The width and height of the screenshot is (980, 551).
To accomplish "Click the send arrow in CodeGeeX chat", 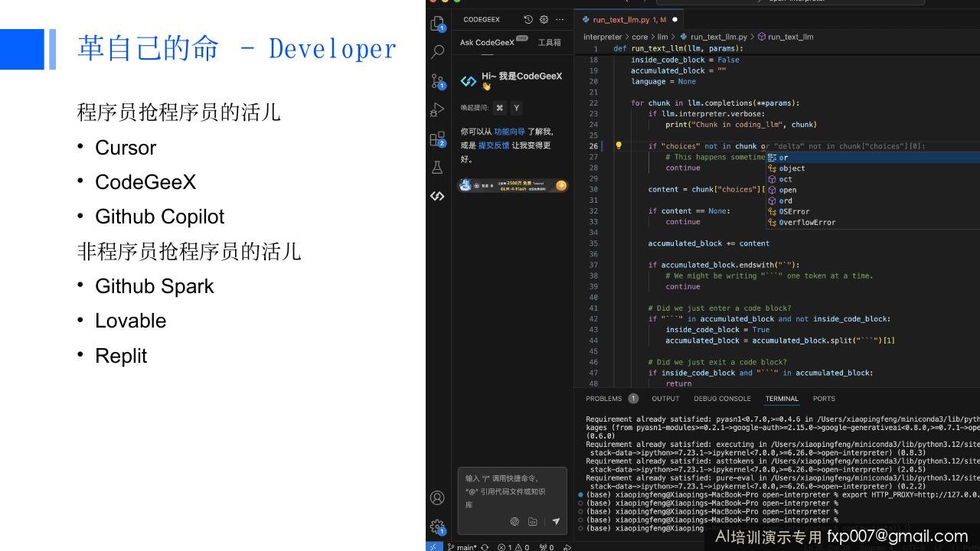I will (x=556, y=521).
